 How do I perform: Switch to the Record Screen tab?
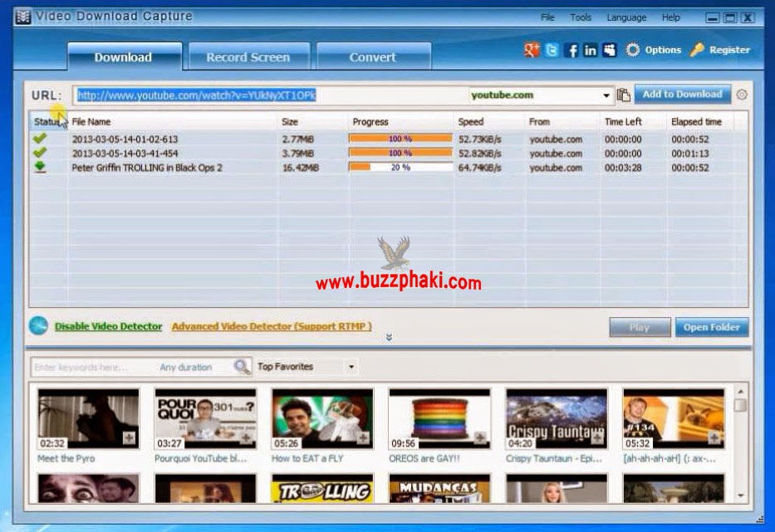pyautogui.click(x=248, y=56)
